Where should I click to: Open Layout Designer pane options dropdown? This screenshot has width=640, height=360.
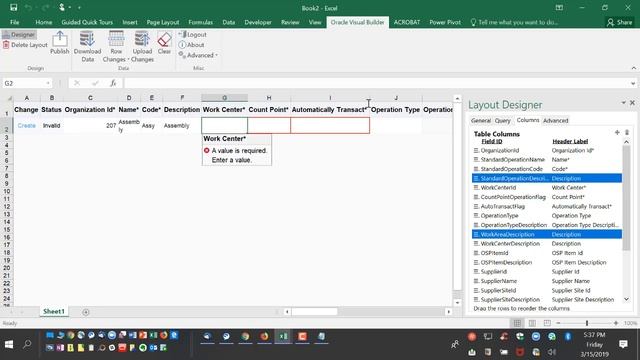point(623,103)
